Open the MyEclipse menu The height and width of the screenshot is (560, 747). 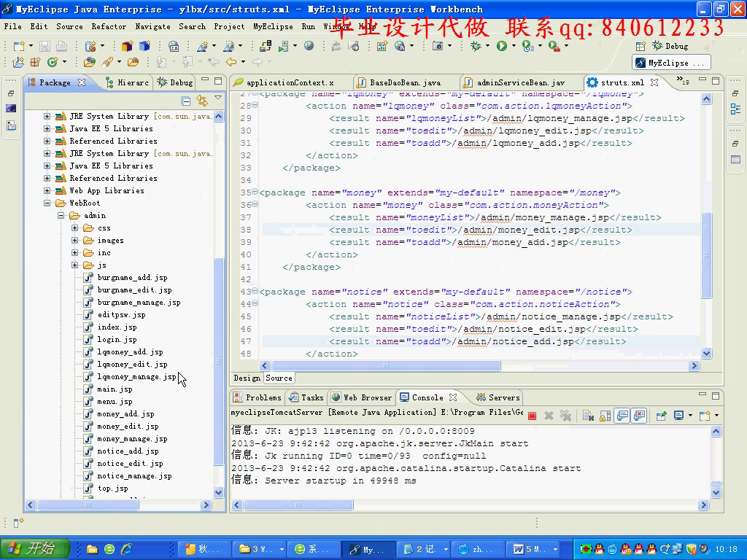tap(273, 26)
